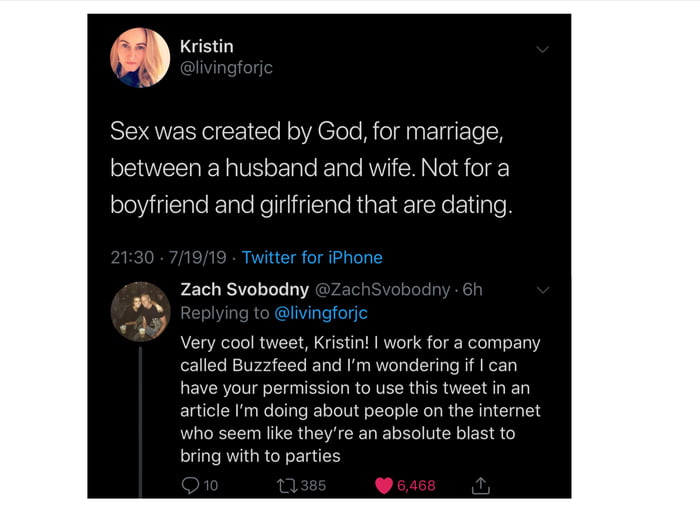Click the @livingforjc handle under Kristin
The width and height of the screenshot is (700, 509).
point(226,68)
